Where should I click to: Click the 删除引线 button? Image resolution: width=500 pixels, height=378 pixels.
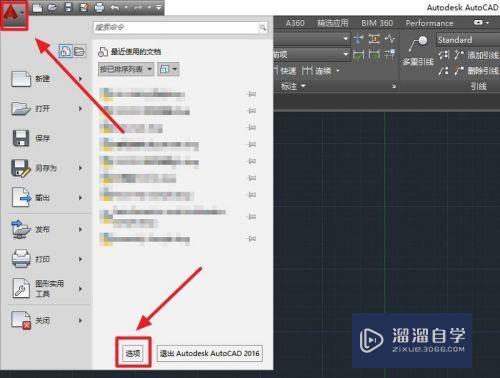477,71
